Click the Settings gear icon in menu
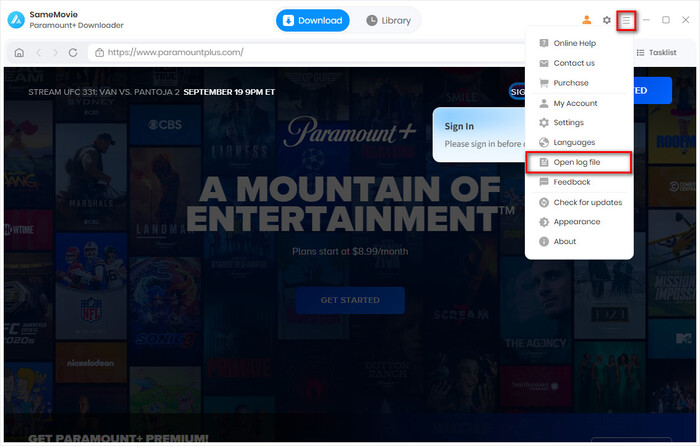Viewport: 700px width, 446px height. coord(544,123)
